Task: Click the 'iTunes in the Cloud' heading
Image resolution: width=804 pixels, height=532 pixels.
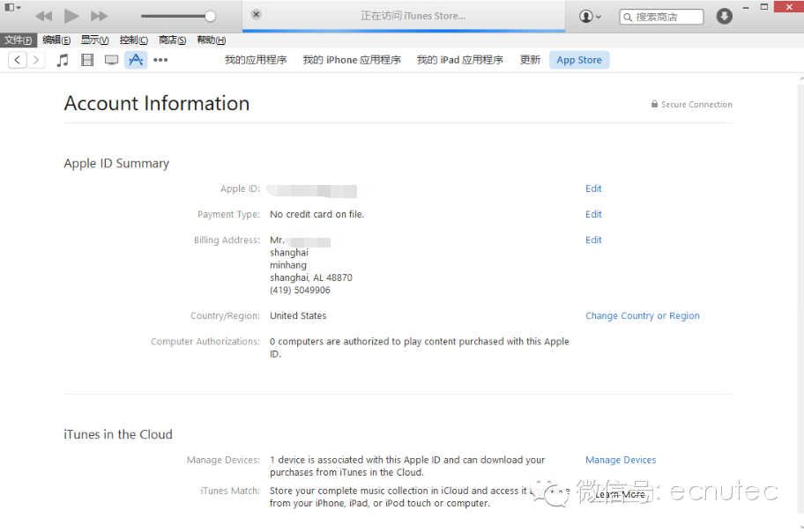Action: [118, 434]
